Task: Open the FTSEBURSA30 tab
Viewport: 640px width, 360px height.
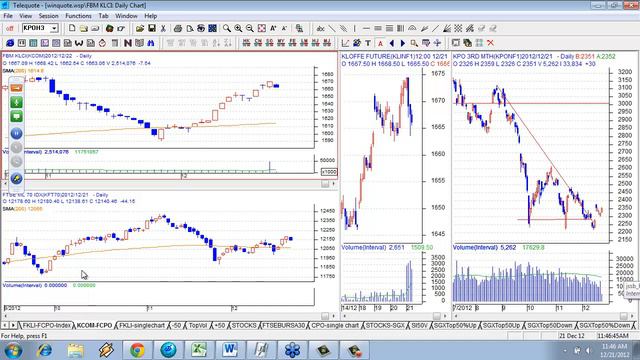Action: pyautogui.click(x=284, y=325)
